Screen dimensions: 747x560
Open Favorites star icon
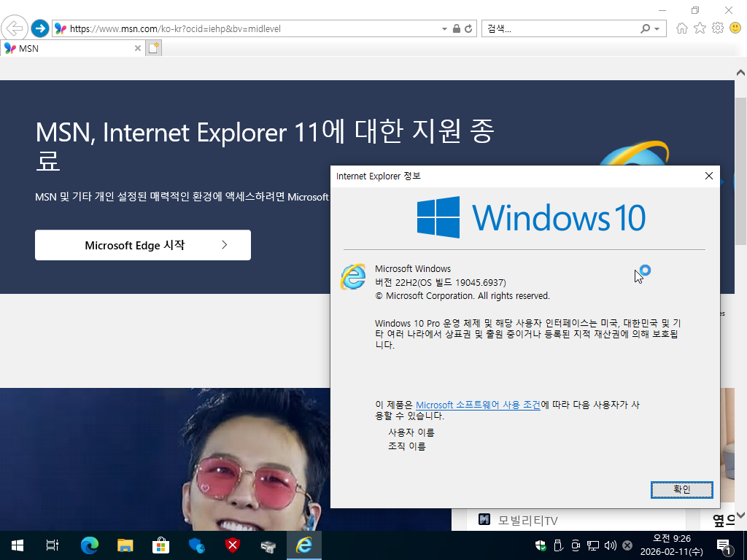pos(700,28)
